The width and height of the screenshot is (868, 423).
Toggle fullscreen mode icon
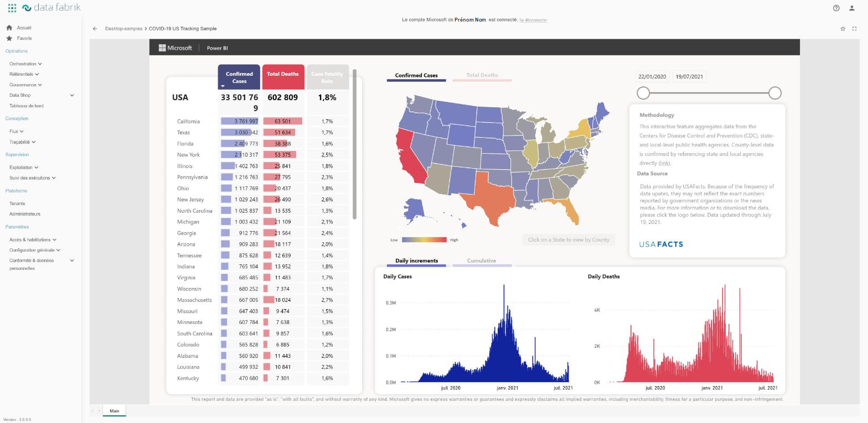pyautogui.click(x=854, y=29)
